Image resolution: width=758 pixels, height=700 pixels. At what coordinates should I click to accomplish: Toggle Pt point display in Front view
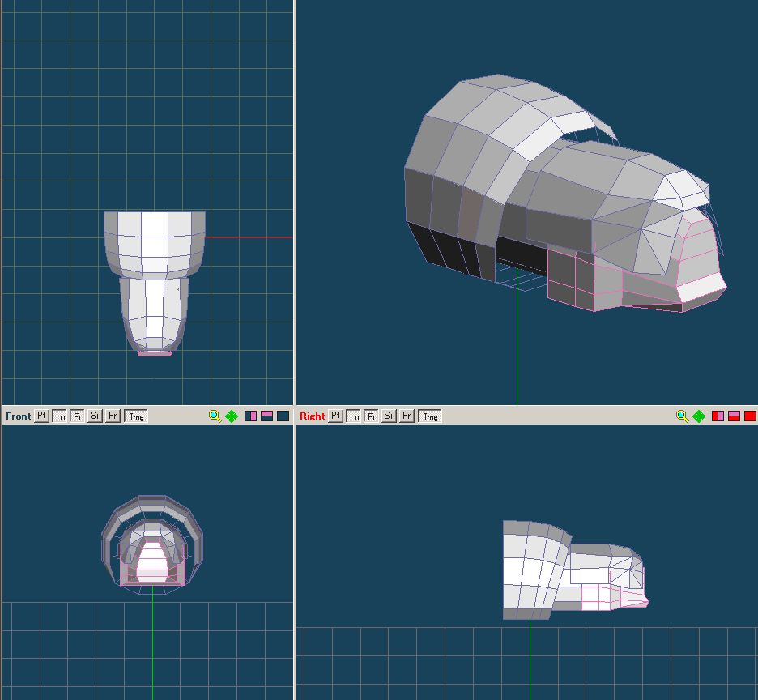coord(42,416)
